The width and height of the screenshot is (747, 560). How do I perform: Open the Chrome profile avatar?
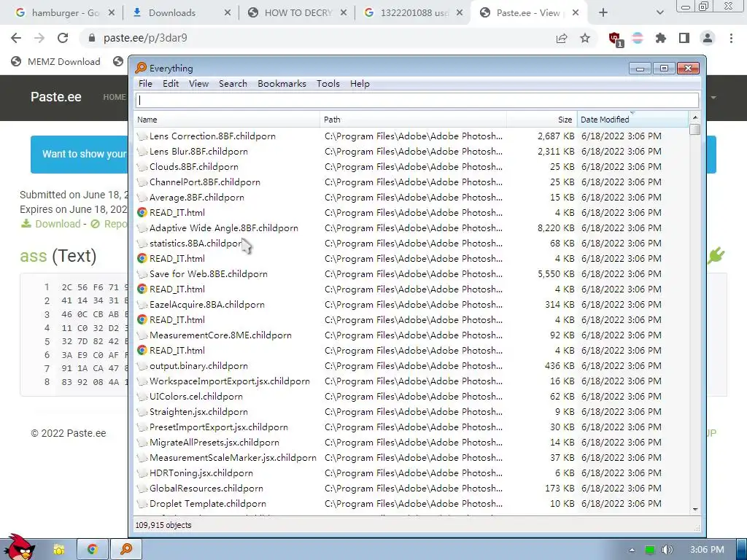[708, 38]
